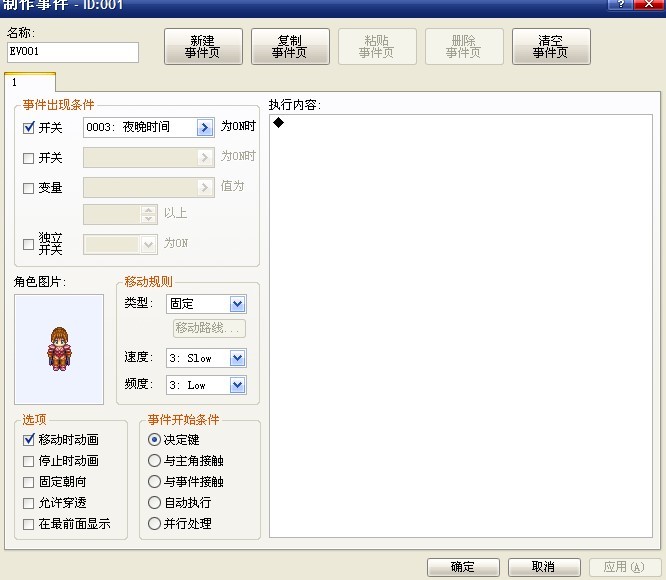Click the 新建事件页 button

tap(203, 47)
